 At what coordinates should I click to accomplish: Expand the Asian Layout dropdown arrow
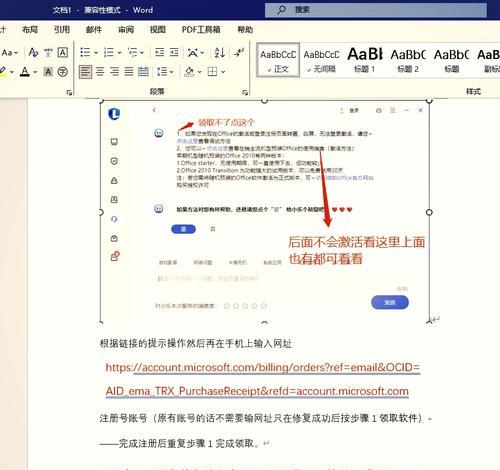tap(202, 53)
